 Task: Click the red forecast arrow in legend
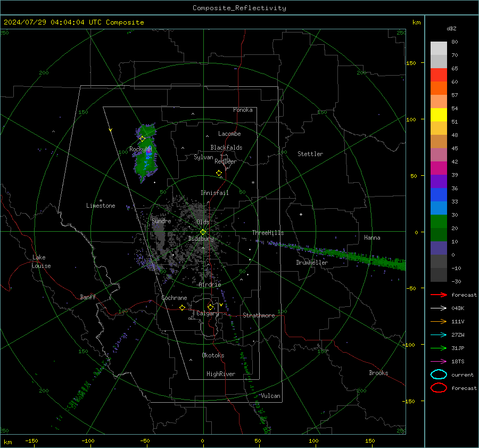(439, 295)
